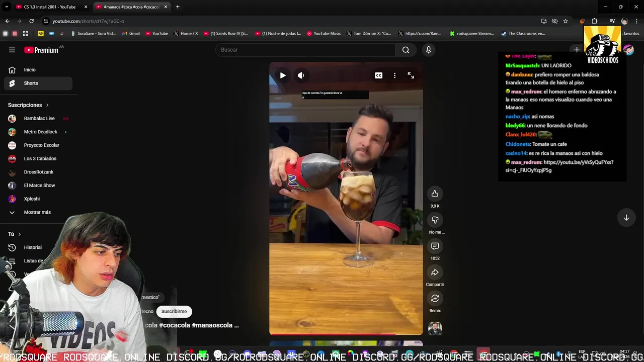
Task: Click the Short's progress bar
Action: [x=346, y=334]
